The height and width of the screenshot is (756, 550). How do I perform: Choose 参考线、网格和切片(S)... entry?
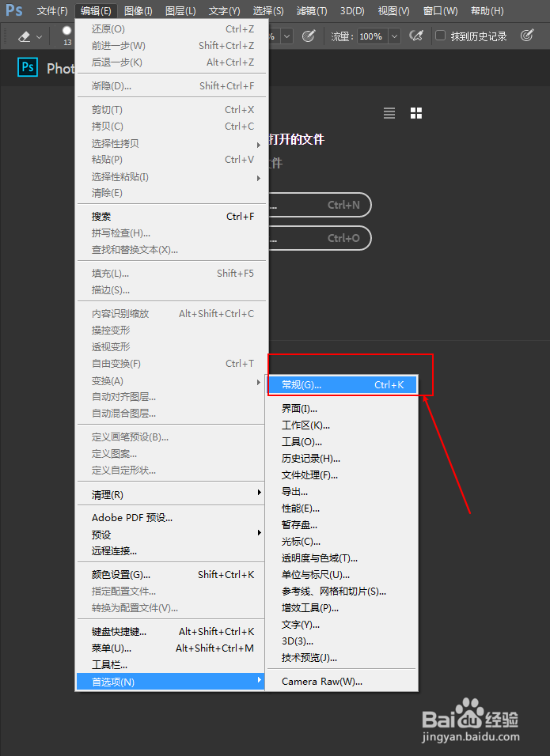[x=343, y=591]
